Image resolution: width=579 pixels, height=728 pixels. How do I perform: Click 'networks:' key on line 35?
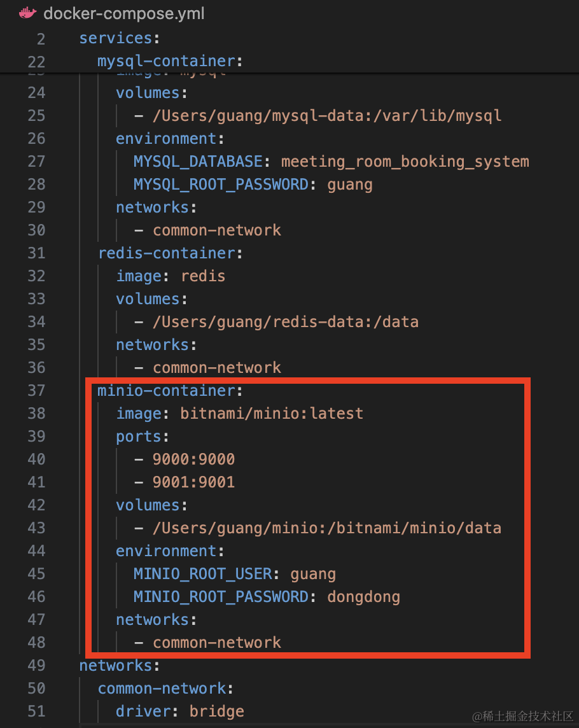(157, 345)
